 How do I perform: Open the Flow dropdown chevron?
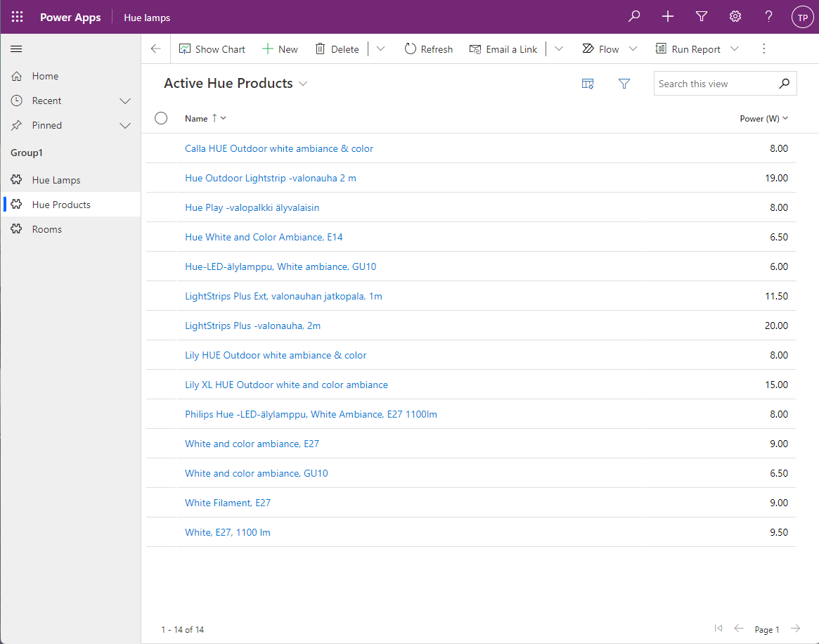coord(633,49)
